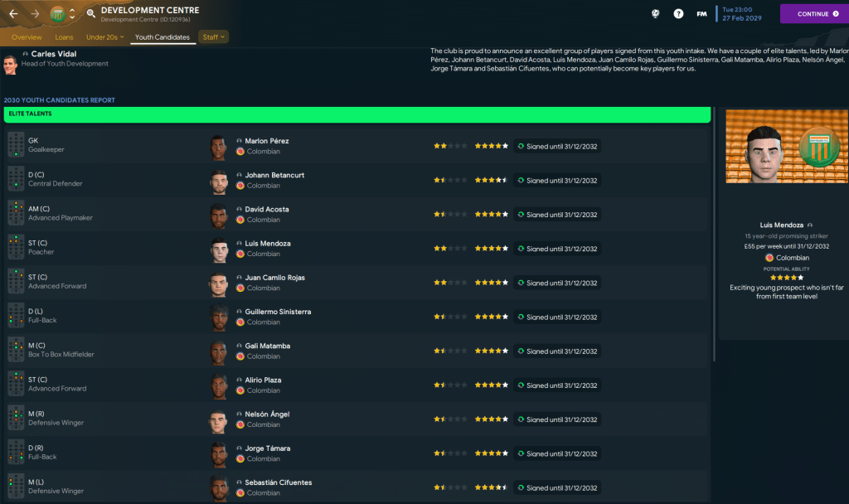This screenshot has width=849, height=504.
Task: Click Juan Camilo Rojas's face thumbnail
Action: coord(218,283)
